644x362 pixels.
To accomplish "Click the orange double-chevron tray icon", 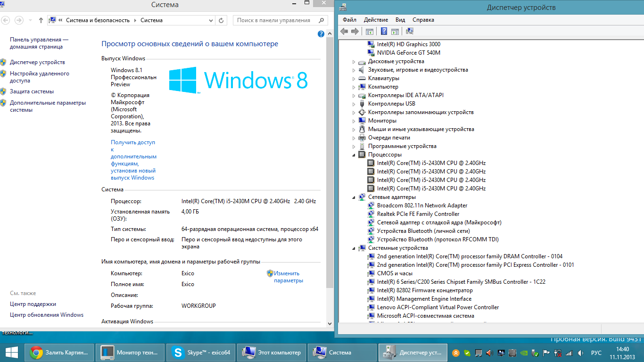I will (x=456, y=353).
